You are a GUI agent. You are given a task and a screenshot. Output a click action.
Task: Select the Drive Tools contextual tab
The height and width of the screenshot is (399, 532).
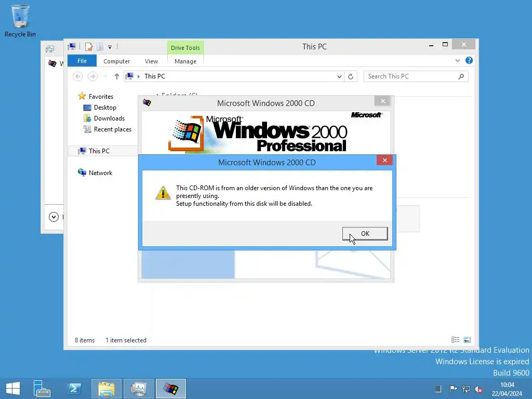[185, 48]
